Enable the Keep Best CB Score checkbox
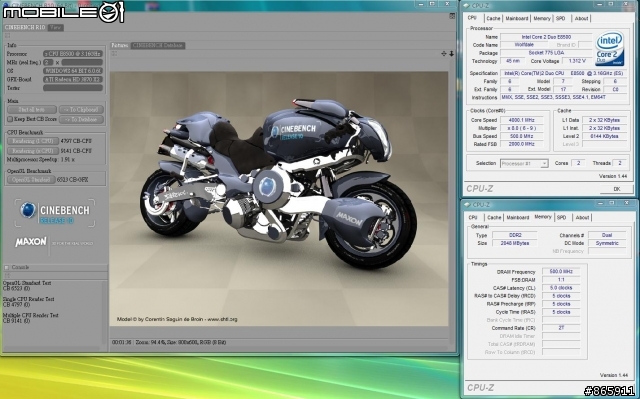The image size is (640, 399). point(10,119)
